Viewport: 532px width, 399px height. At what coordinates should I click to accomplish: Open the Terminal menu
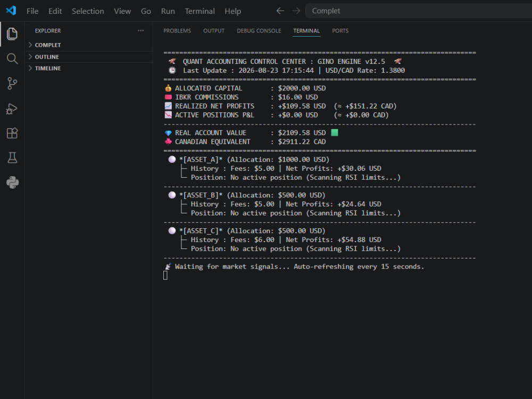point(200,11)
